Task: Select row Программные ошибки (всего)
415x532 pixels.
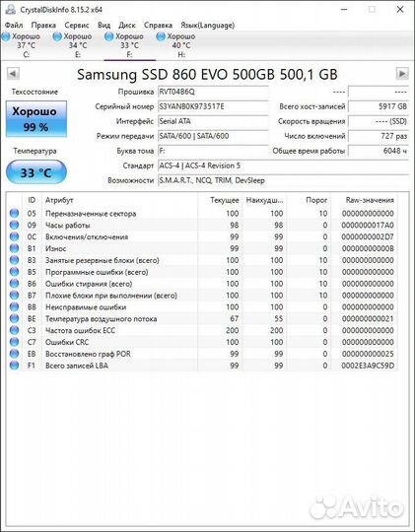Action: tap(202, 272)
